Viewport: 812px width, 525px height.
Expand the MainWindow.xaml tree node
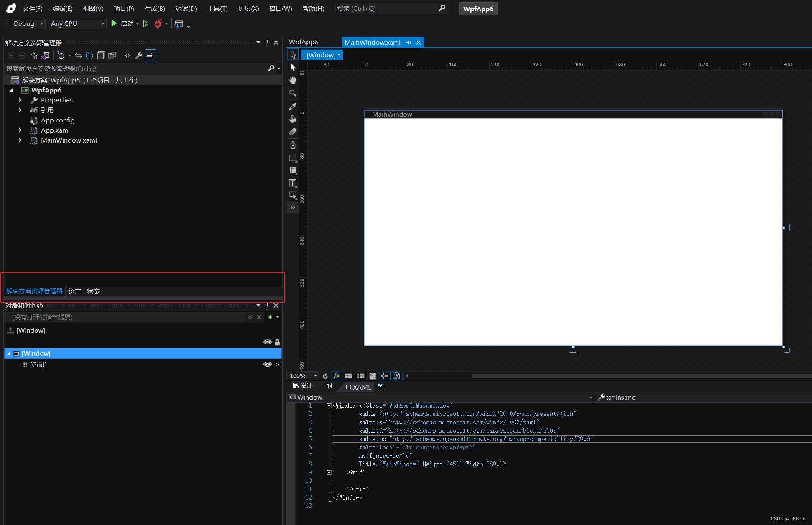tap(20, 140)
